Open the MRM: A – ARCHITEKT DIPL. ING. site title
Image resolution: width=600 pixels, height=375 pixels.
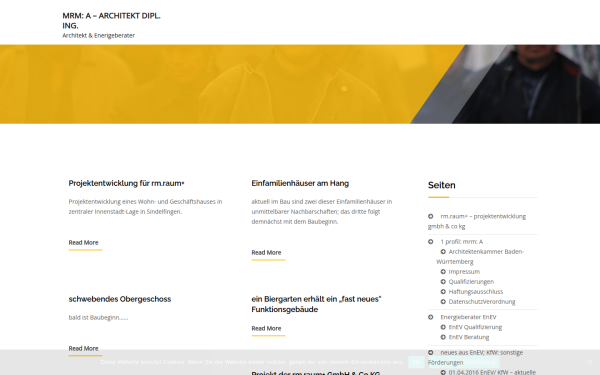(111, 21)
